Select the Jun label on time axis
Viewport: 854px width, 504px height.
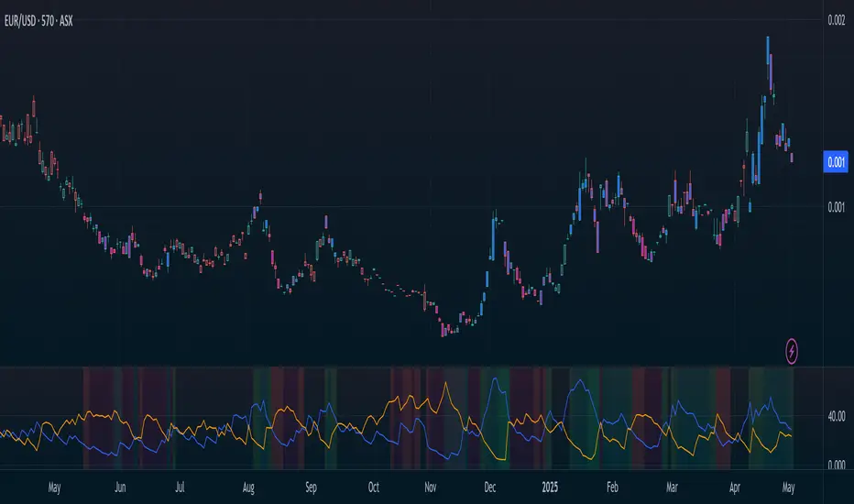pos(120,487)
